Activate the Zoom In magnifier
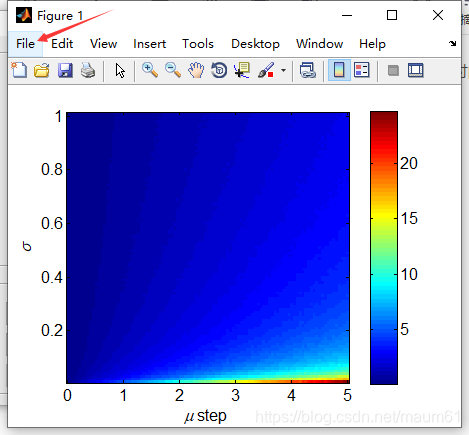469x435 pixels. click(150, 70)
